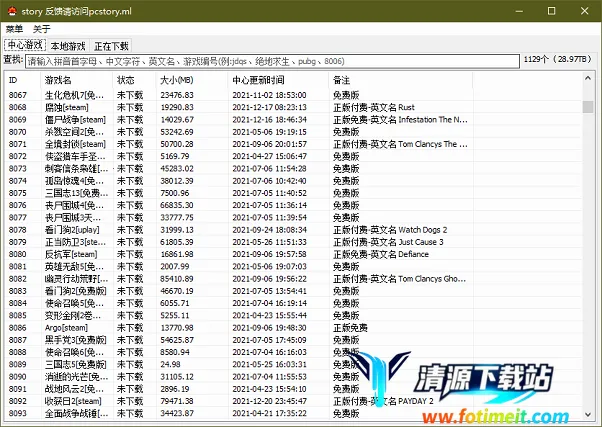Viewport: 602px width, 427px height.
Task: Click update time 2021-11-02 18:53:00
Action: tap(270, 95)
